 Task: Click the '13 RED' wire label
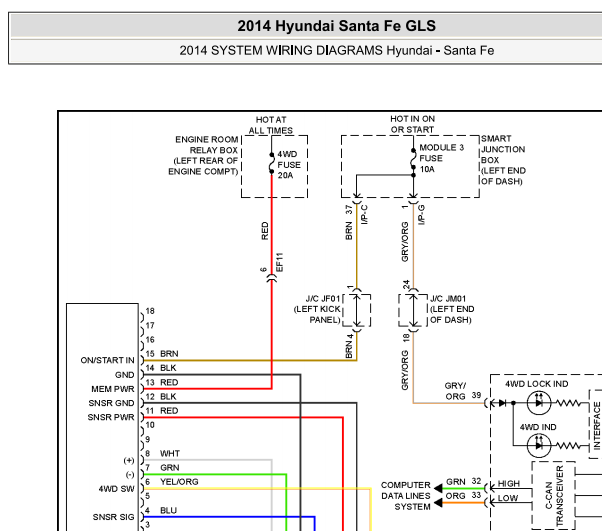[x=162, y=382]
